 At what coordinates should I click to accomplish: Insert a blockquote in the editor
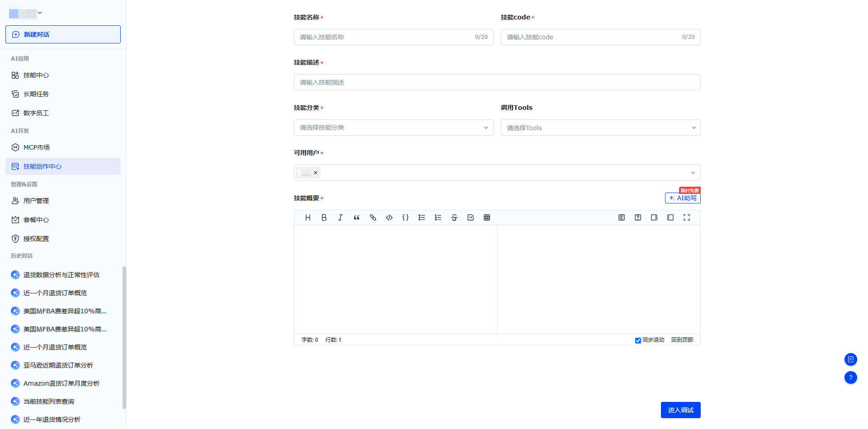[x=357, y=217]
